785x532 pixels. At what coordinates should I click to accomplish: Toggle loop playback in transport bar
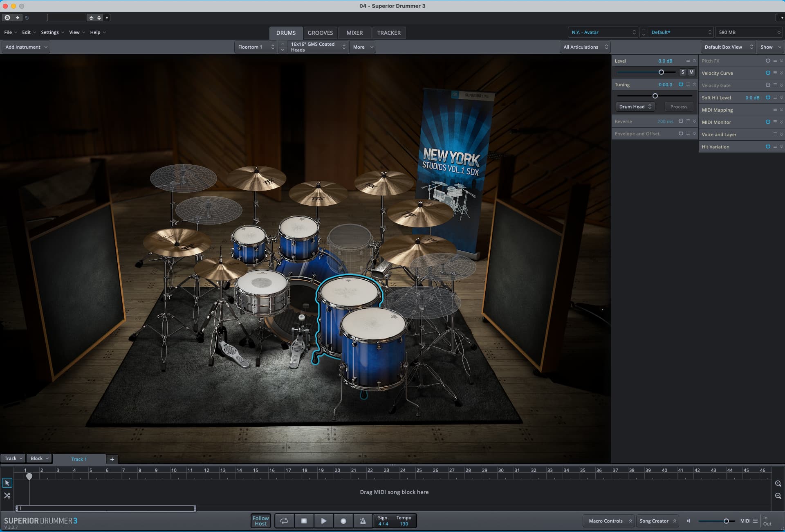click(x=284, y=521)
